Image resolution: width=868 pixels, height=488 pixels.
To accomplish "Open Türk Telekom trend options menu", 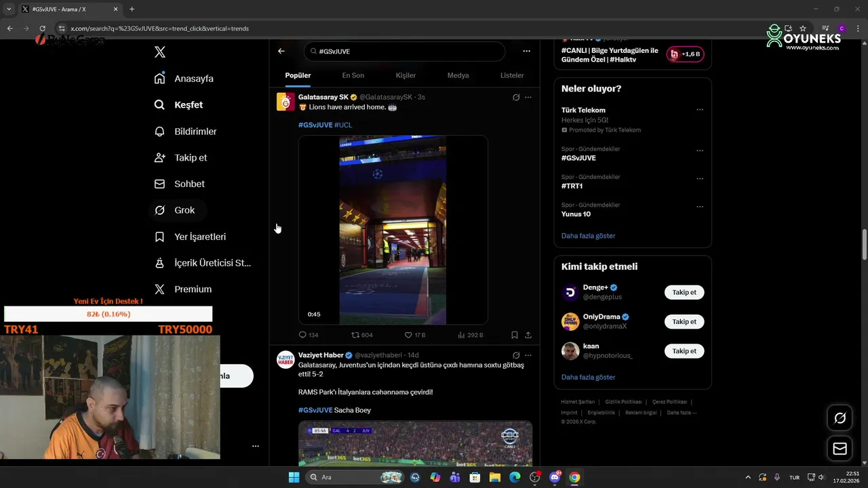I will [x=700, y=110].
